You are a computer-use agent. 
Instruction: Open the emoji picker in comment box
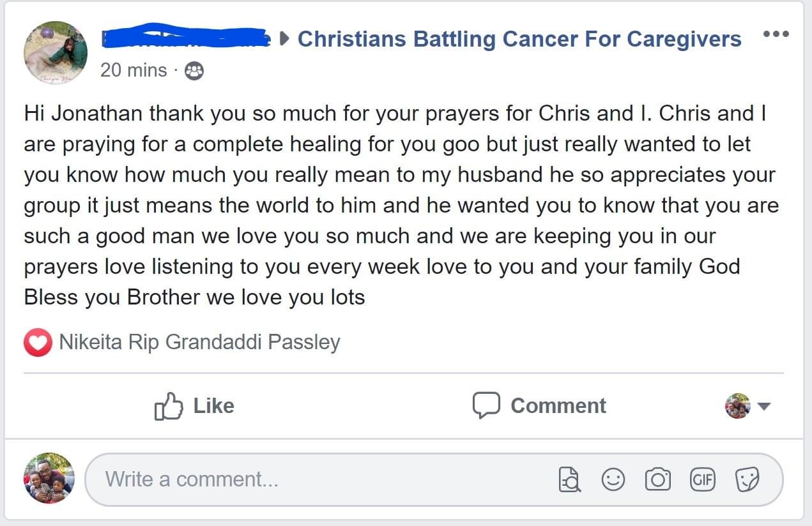point(613,479)
